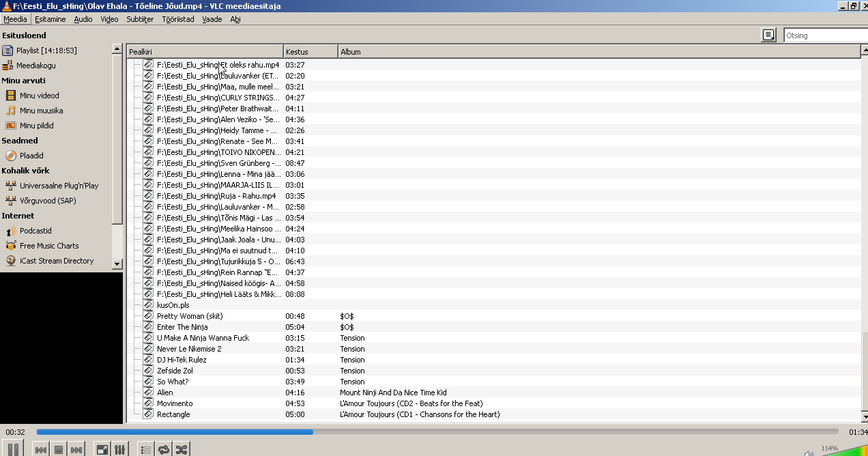The width and height of the screenshot is (868, 456).
Task: Open extended settings (equalizer sliders icon)
Action: 119,450
